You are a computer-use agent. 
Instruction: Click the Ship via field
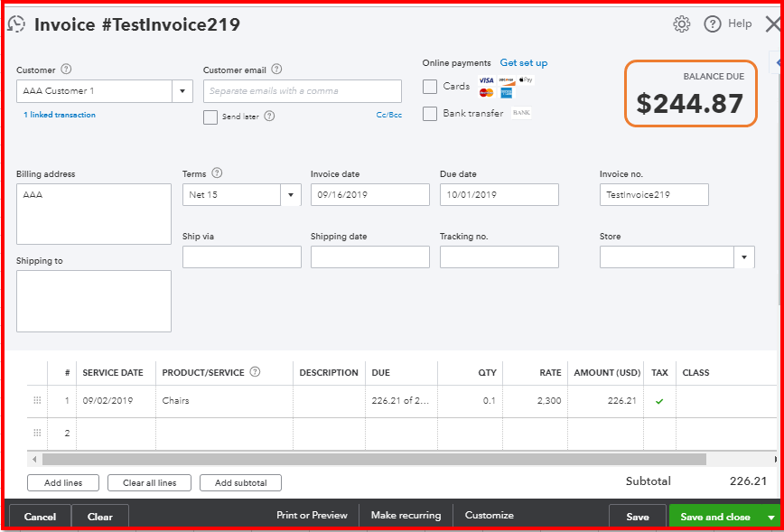[x=241, y=257]
